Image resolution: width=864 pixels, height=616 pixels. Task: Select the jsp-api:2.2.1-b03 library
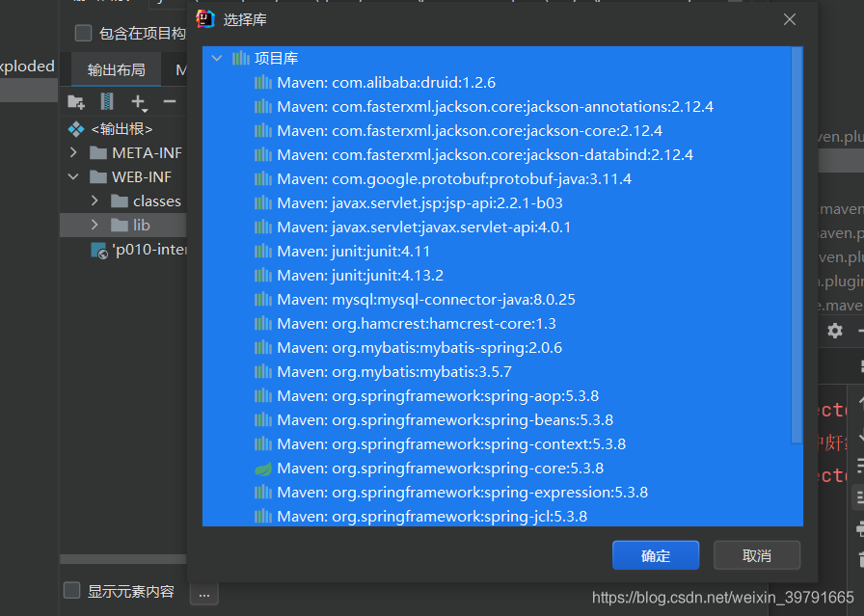[x=419, y=203]
